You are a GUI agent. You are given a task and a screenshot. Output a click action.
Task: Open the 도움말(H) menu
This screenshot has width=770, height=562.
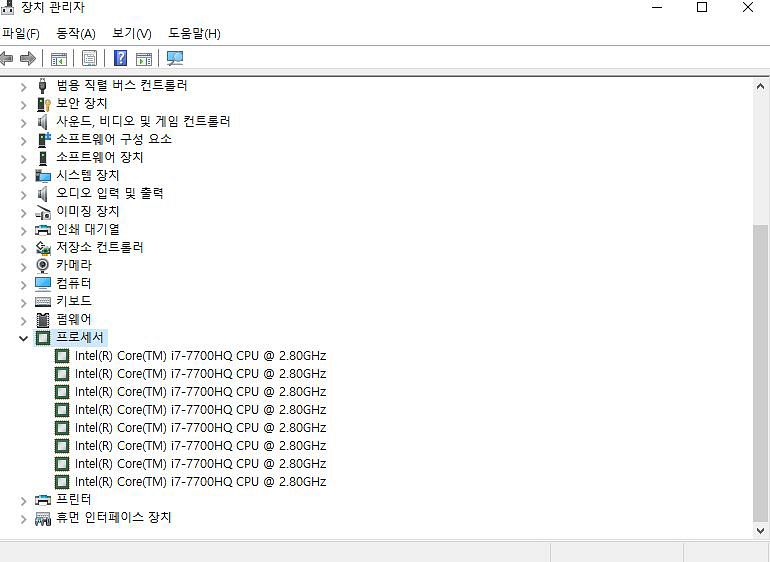[194, 33]
